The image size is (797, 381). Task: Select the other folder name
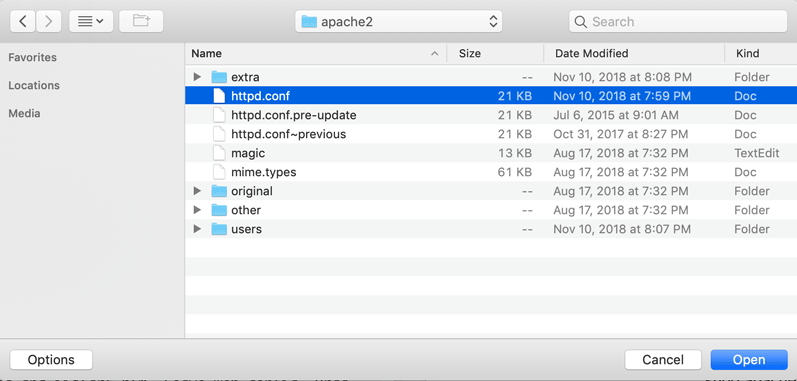[x=246, y=210]
